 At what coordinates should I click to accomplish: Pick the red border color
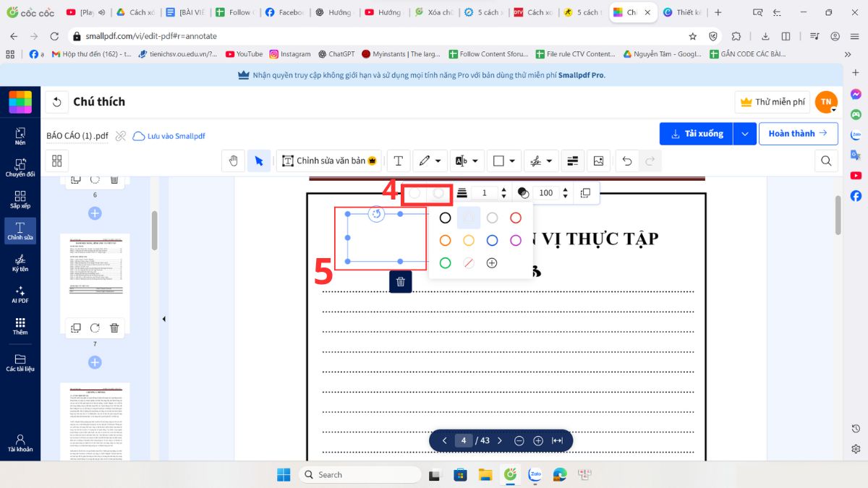pos(516,218)
